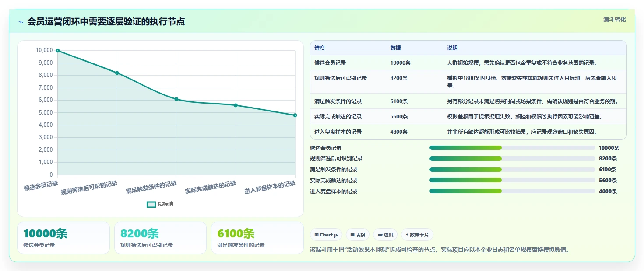Click the 进入复盘样本的记录 progress bar
Screen dimensions: 644x271
512,191
